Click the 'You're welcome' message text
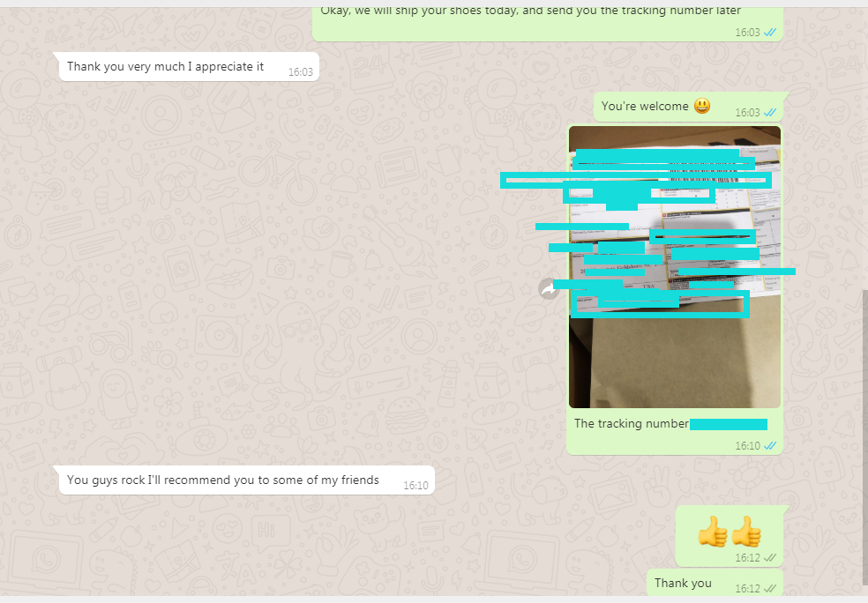The height and width of the screenshot is (603, 868). click(x=645, y=106)
